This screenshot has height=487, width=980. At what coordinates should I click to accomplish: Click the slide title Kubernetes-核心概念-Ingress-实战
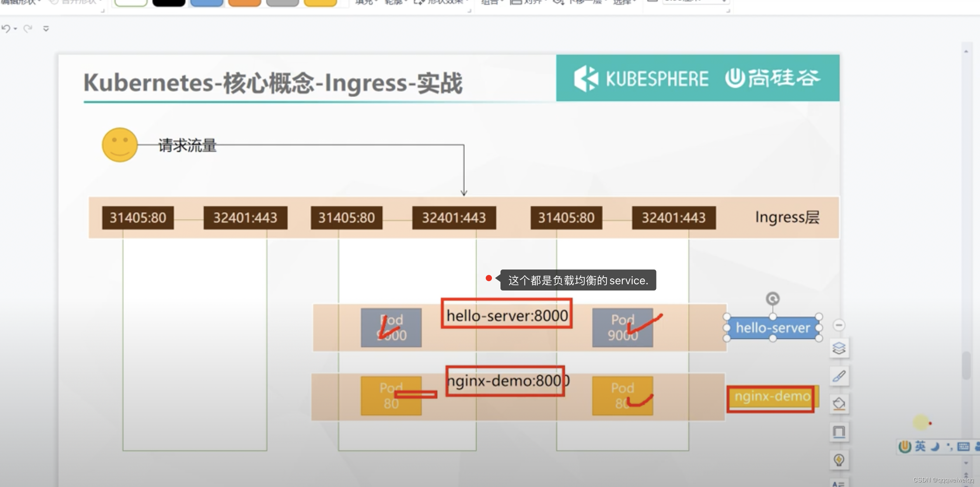pyautogui.click(x=273, y=83)
